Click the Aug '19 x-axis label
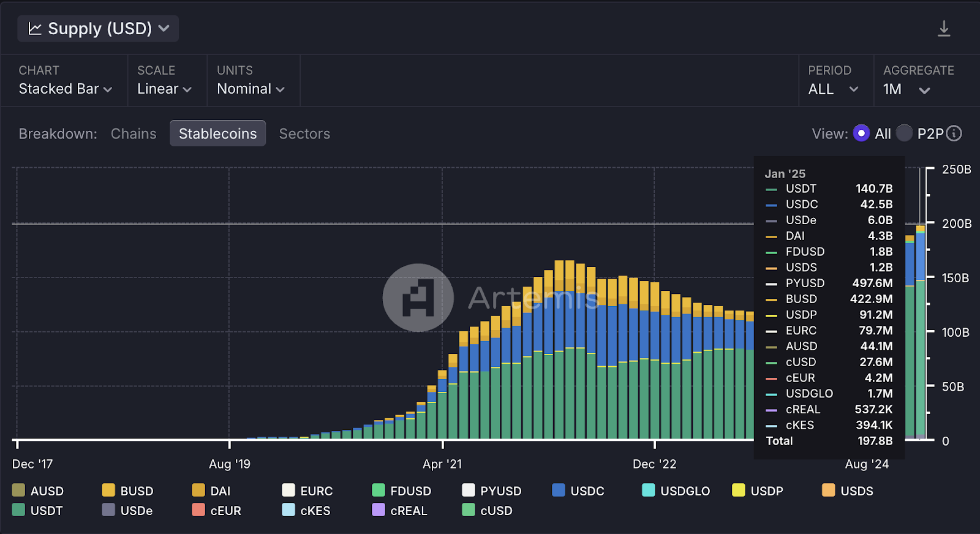 pos(230,464)
